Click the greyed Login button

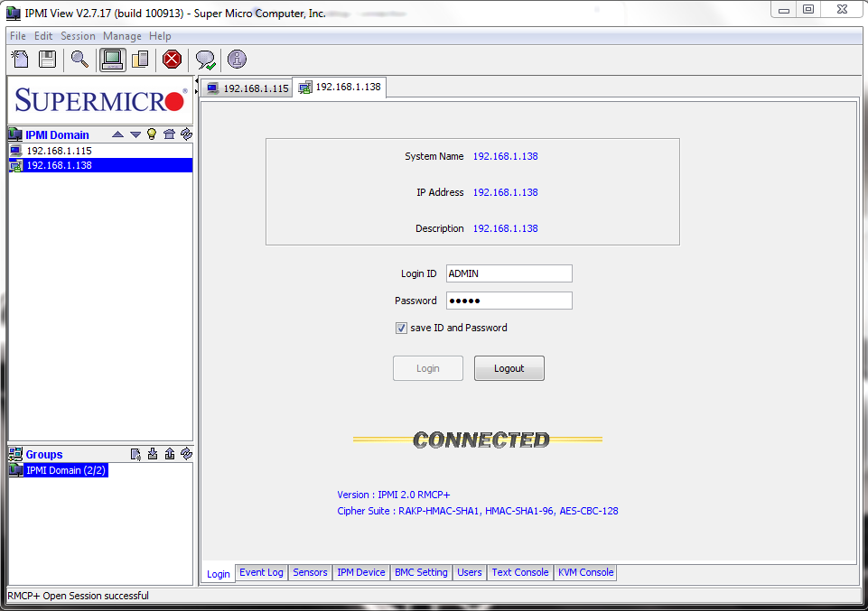point(428,368)
